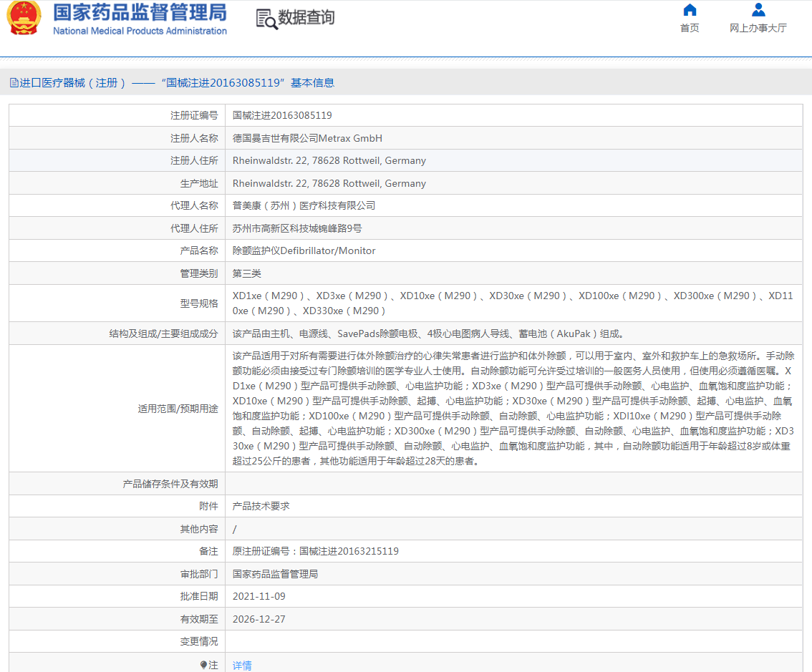Open the 详情 details link
812x672 pixels.
click(x=241, y=665)
